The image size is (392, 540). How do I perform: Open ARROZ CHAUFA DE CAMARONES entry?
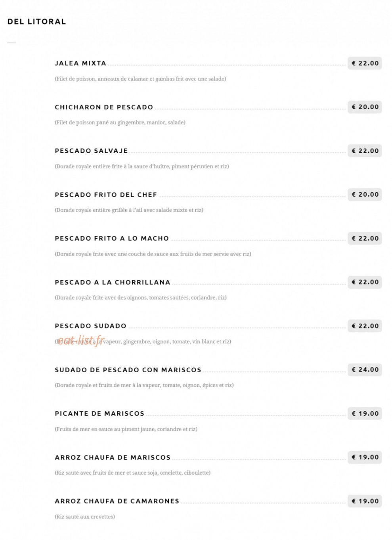117,501
